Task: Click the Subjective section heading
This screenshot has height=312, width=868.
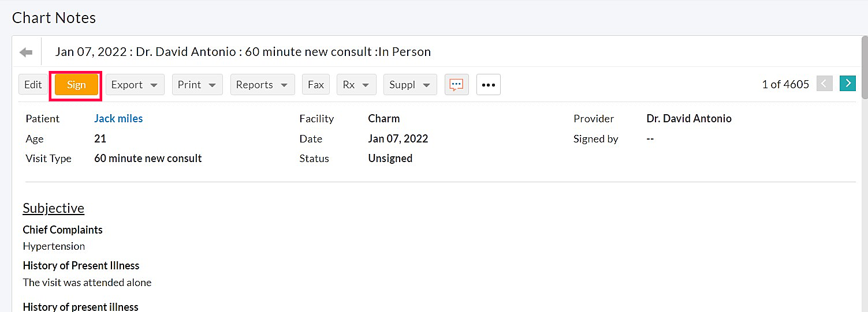Action: pyautogui.click(x=54, y=208)
